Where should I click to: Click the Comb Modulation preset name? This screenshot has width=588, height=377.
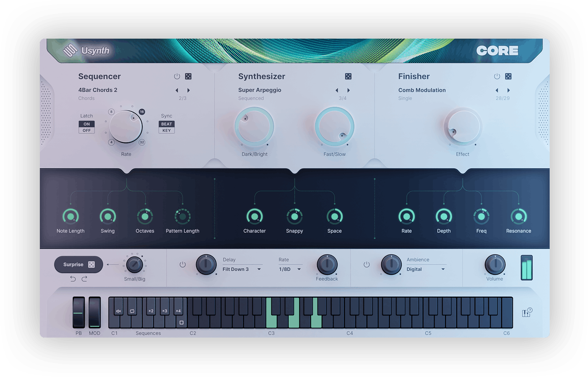(x=422, y=90)
